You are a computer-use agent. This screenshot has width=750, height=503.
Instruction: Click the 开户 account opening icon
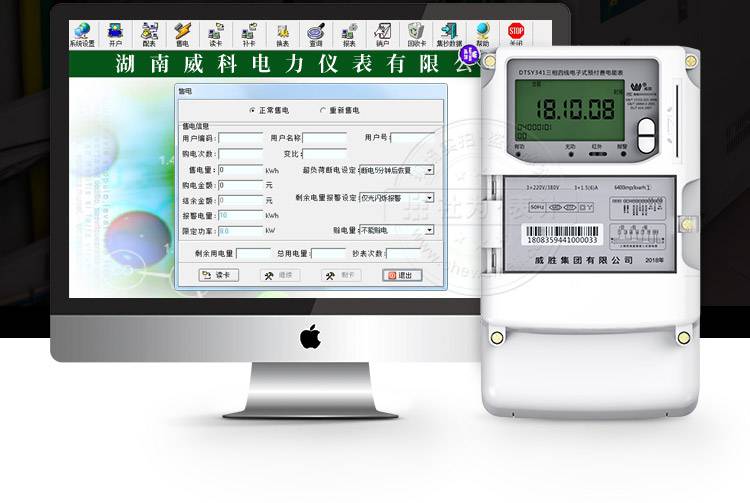tap(115, 34)
